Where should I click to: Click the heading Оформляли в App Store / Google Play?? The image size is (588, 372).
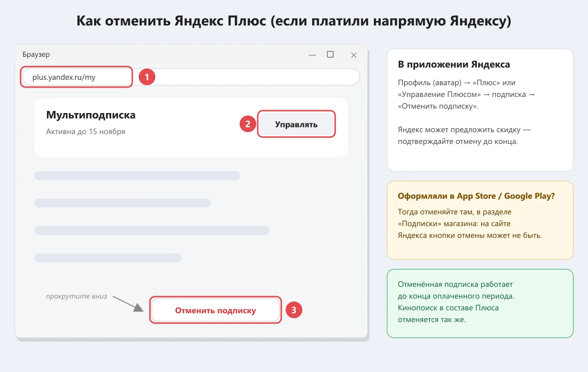click(x=476, y=196)
